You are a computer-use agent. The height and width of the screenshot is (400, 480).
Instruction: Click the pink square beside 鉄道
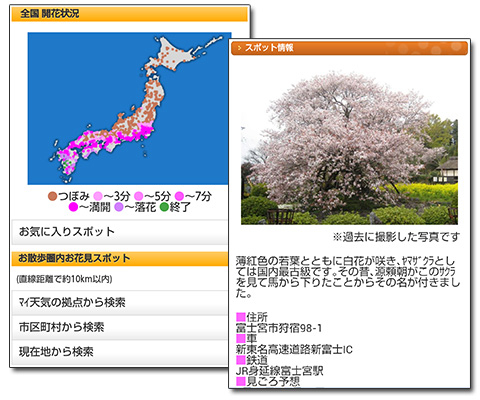tap(241, 360)
